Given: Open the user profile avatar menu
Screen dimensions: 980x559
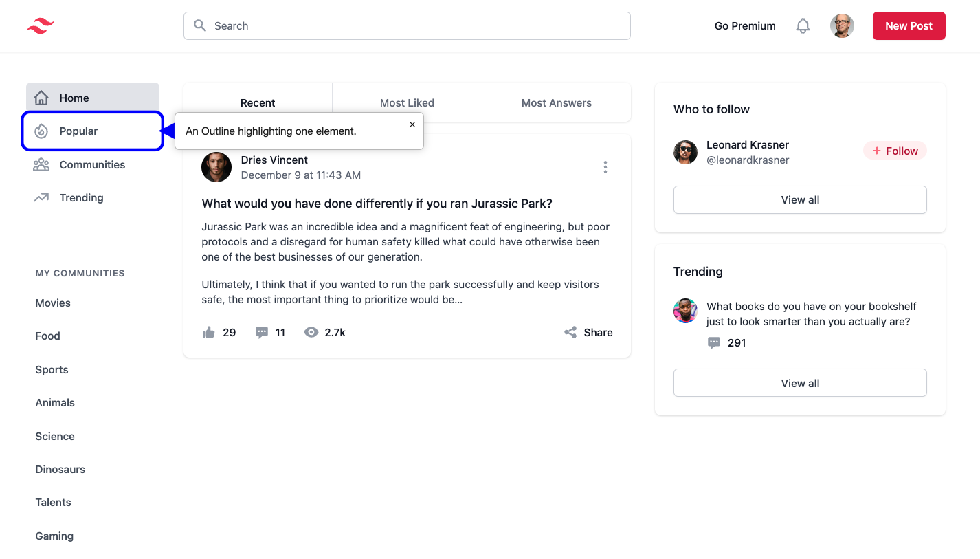Looking at the screenshot, I should [842, 26].
